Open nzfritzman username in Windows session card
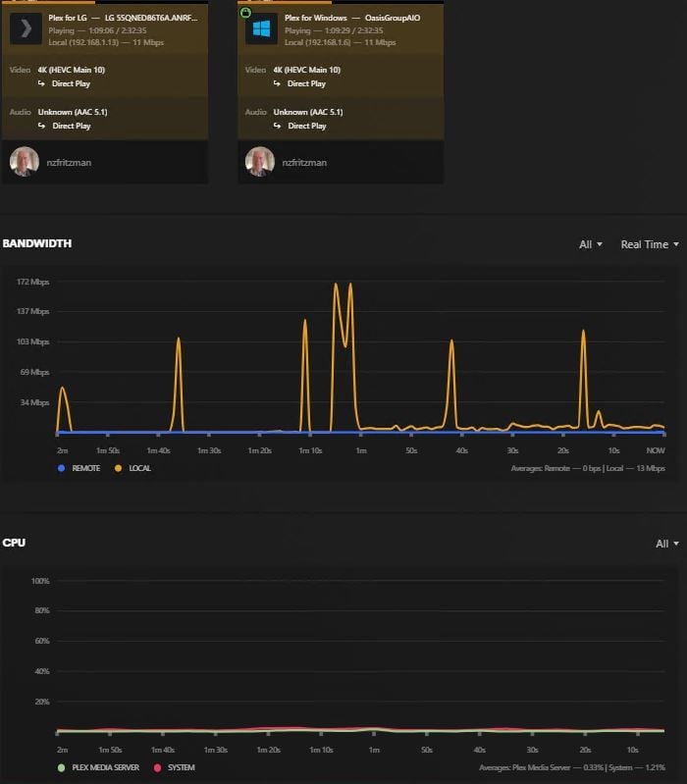 point(304,163)
